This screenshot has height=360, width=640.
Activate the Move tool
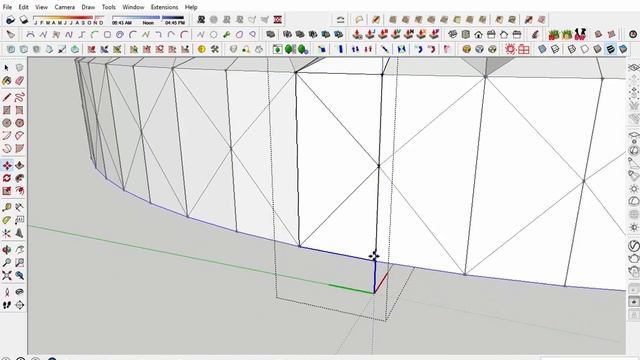tap(7, 165)
